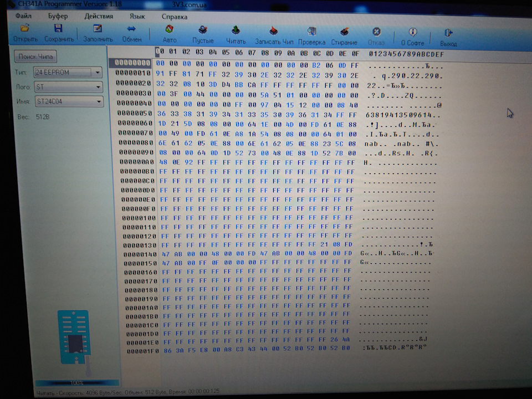Expand the Лого dropdown showing ST
Image resolution: width=532 pixels, height=399 pixels.
point(98,87)
